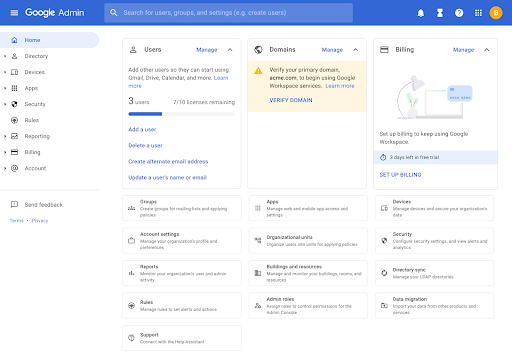Click Update a user's name or email
The image size is (512, 363).
click(168, 177)
